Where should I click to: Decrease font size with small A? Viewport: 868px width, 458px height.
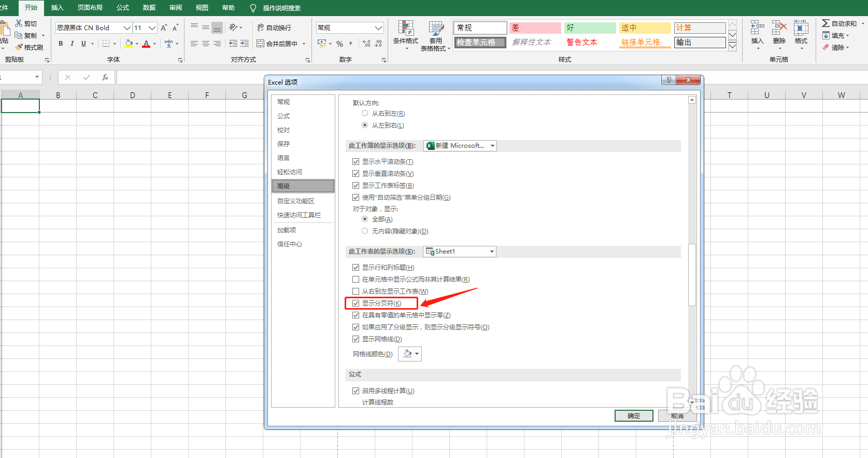pos(175,27)
